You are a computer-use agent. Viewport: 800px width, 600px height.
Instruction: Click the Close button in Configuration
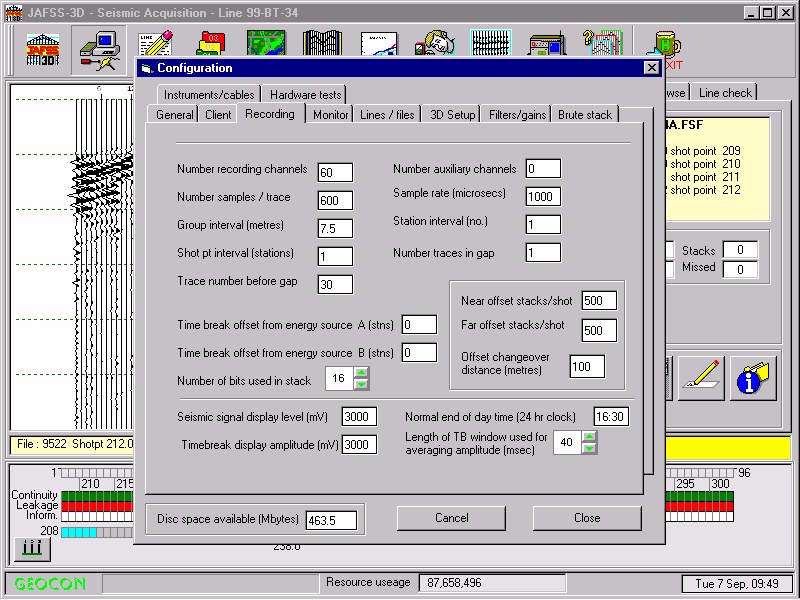pyautogui.click(x=587, y=518)
